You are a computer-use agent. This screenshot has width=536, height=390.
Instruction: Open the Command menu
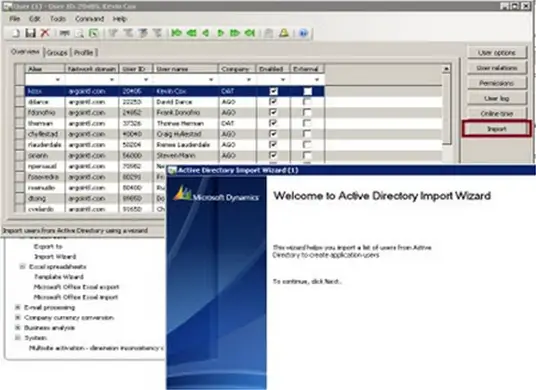(x=90, y=19)
